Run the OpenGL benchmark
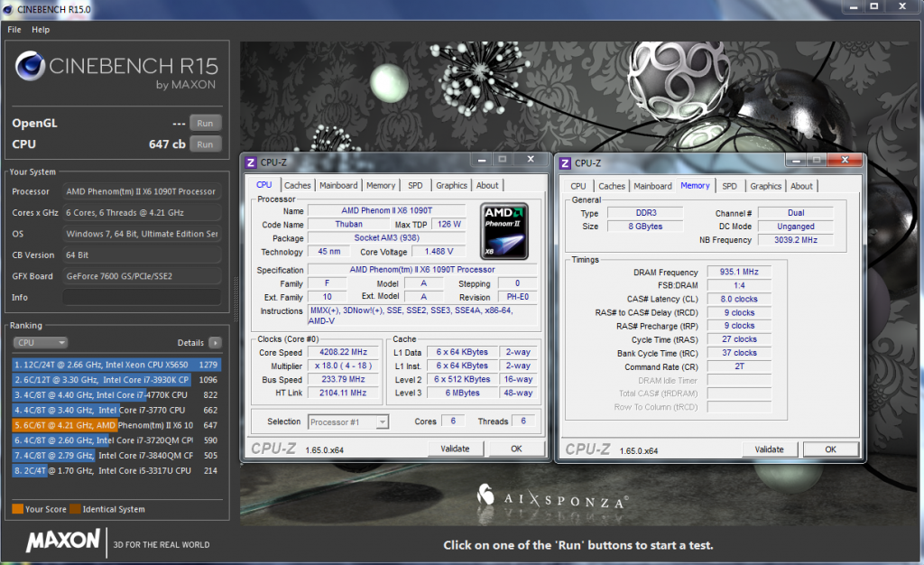 [x=205, y=123]
